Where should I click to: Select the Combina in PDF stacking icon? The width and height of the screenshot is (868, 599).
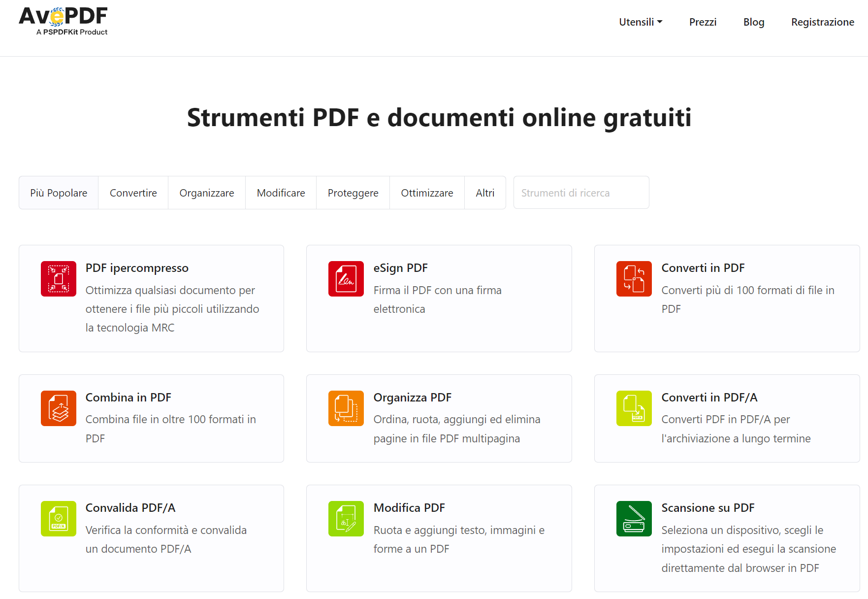click(58, 408)
